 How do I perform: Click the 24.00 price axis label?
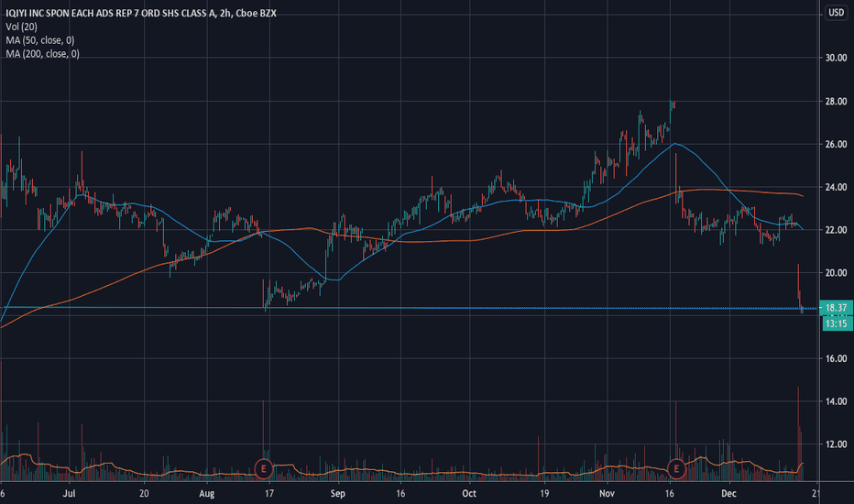point(836,188)
